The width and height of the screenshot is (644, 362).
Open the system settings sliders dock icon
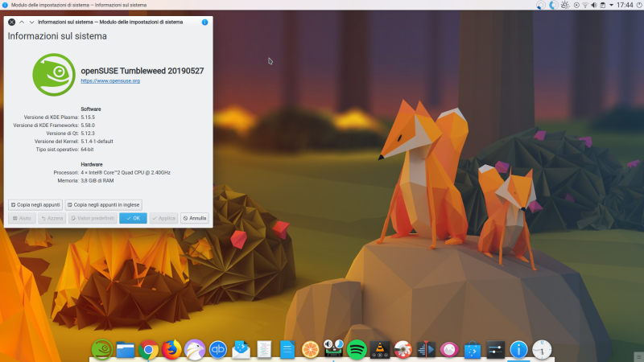click(x=495, y=350)
